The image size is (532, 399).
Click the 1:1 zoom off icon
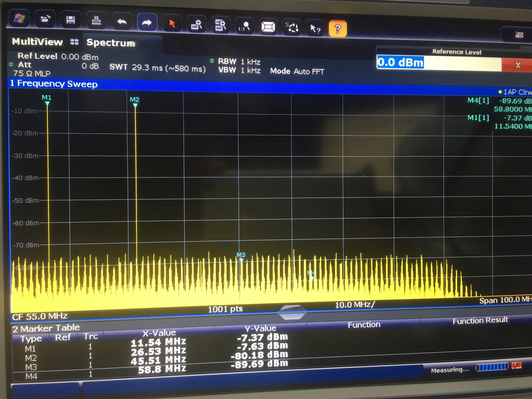(245, 26)
